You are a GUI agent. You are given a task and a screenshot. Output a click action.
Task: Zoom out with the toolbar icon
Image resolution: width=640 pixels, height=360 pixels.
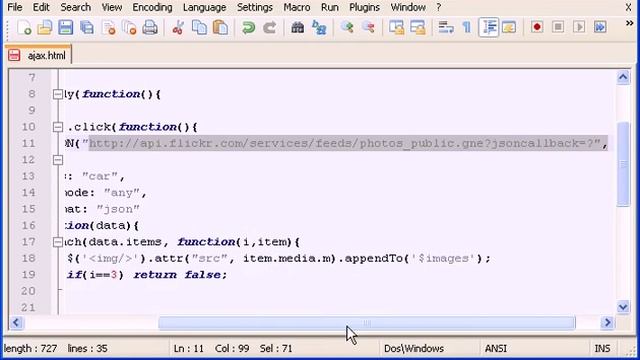point(368,28)
